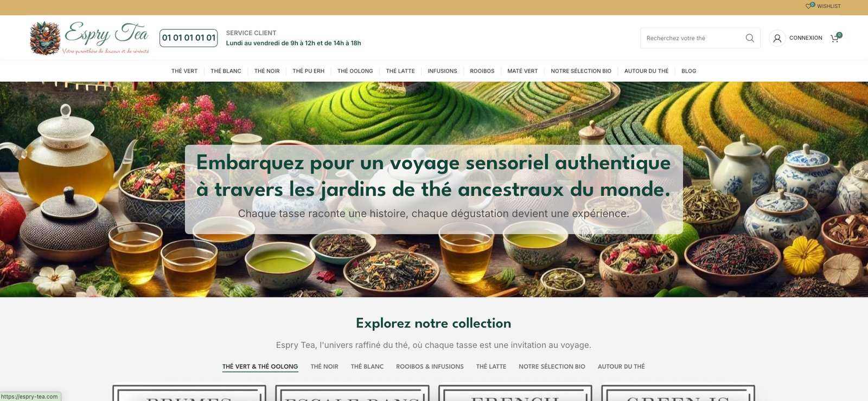This screenshot has width=868, height=401.
Task: Select the ROOIBOS & INFUSIONS tab
Action: [x=430, y=367]
